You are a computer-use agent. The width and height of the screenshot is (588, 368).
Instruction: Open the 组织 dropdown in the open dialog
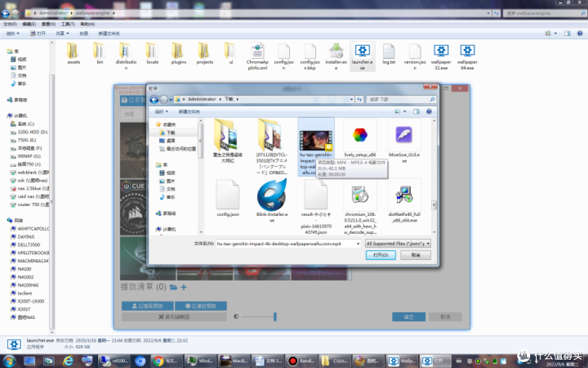(x=162, y=112)
